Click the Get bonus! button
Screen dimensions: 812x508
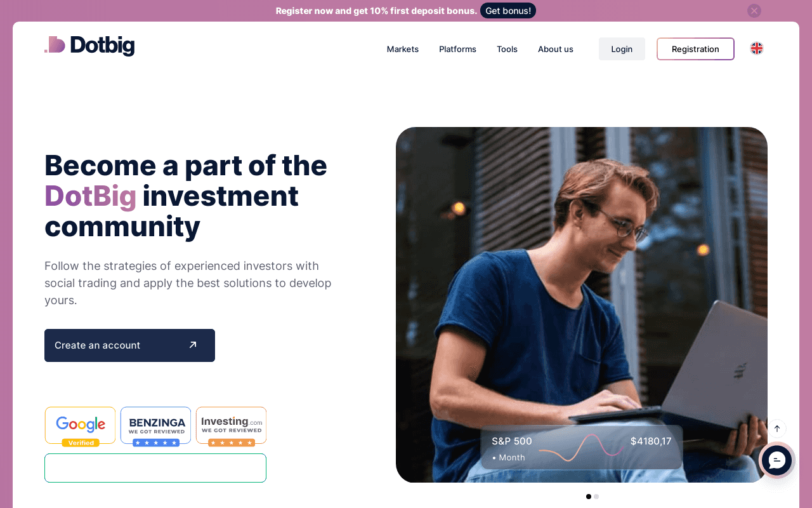click(508, 11)
